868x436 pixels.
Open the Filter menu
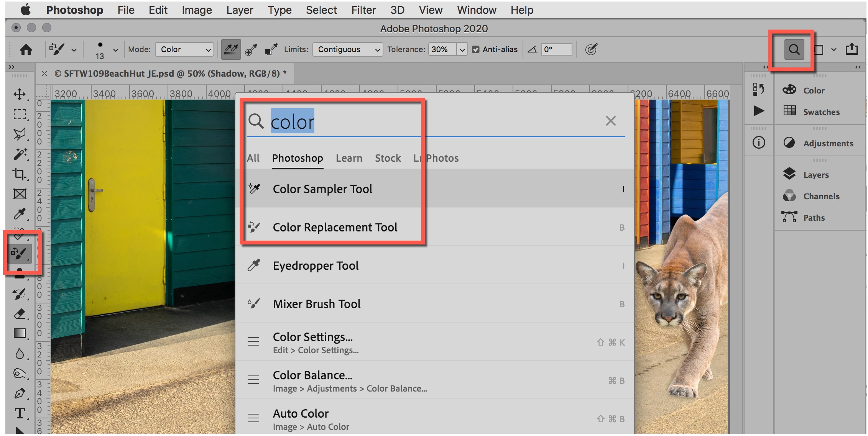pos(363,10)
